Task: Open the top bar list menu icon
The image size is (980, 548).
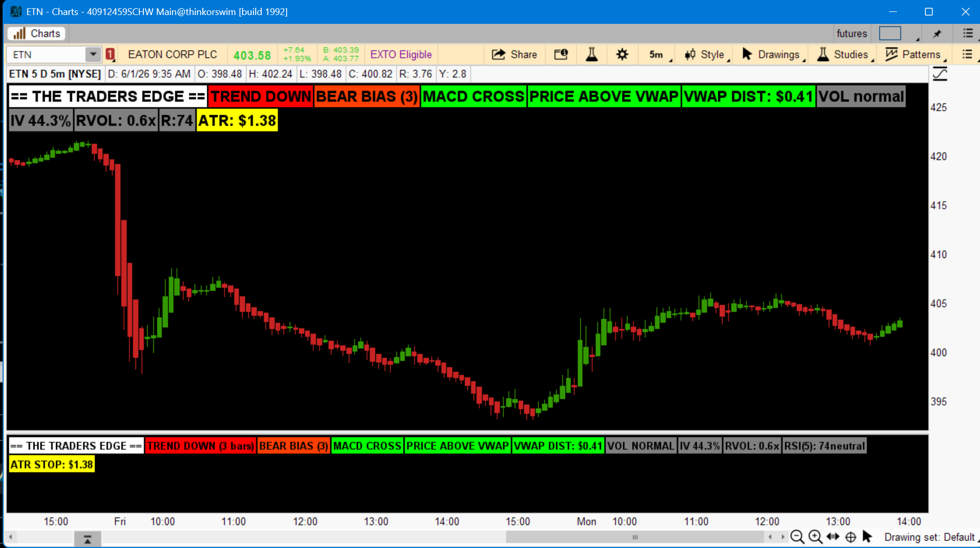Action: click(968, 33)
